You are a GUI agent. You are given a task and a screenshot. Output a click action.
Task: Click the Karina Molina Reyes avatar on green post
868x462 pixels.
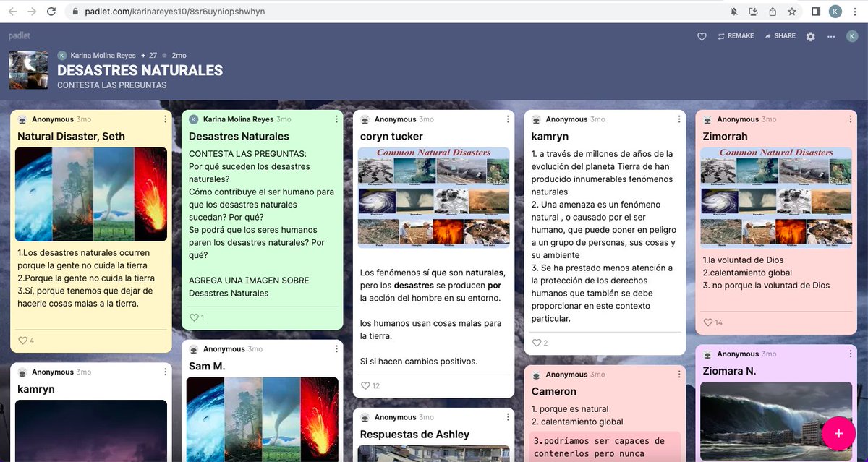pos(194,120)
